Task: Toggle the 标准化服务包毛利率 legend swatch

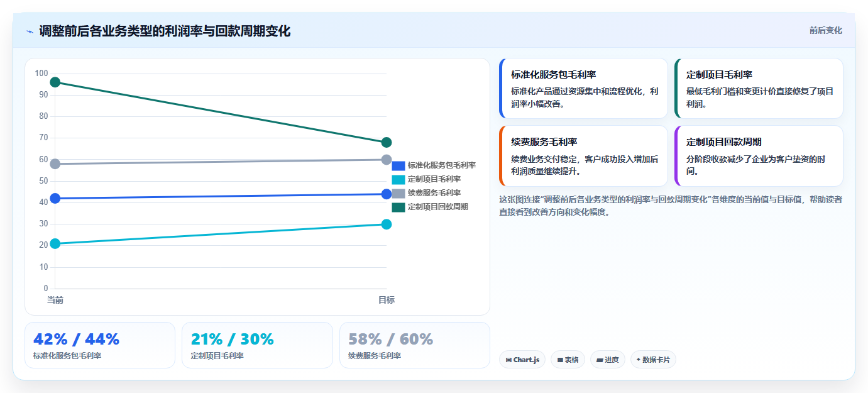Action: point(398,165)
